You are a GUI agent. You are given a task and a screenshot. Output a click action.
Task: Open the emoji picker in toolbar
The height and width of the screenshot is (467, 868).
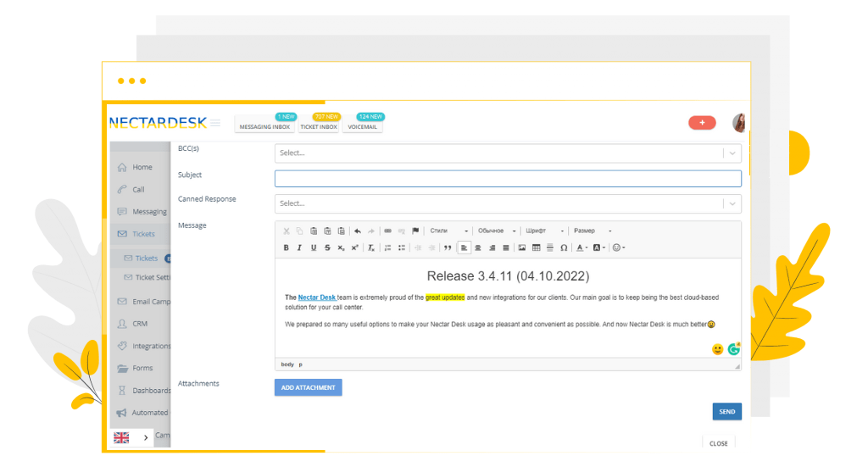618,247
